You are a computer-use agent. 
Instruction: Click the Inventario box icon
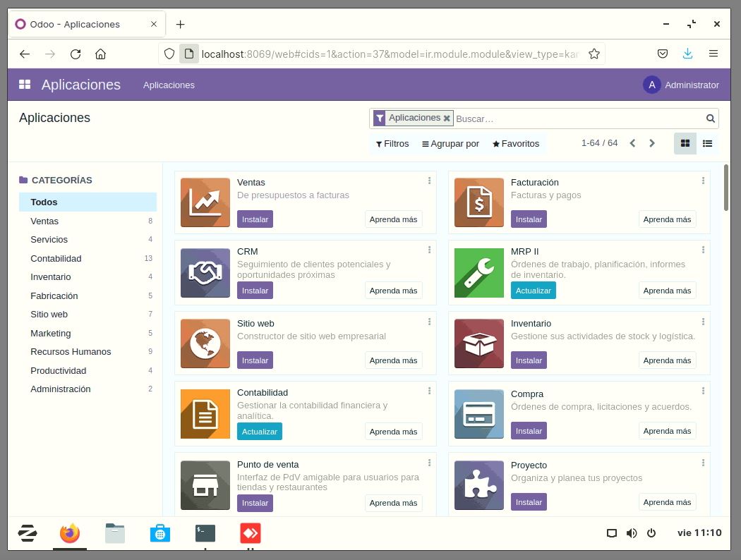(x=478, y=343)
